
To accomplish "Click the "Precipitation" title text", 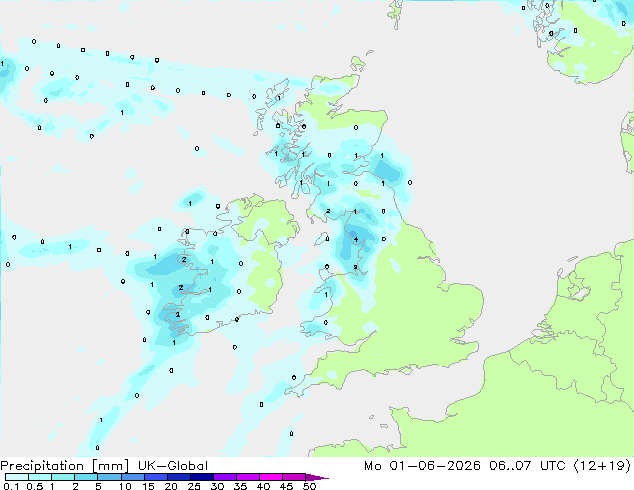I will [x=42, y=466].
